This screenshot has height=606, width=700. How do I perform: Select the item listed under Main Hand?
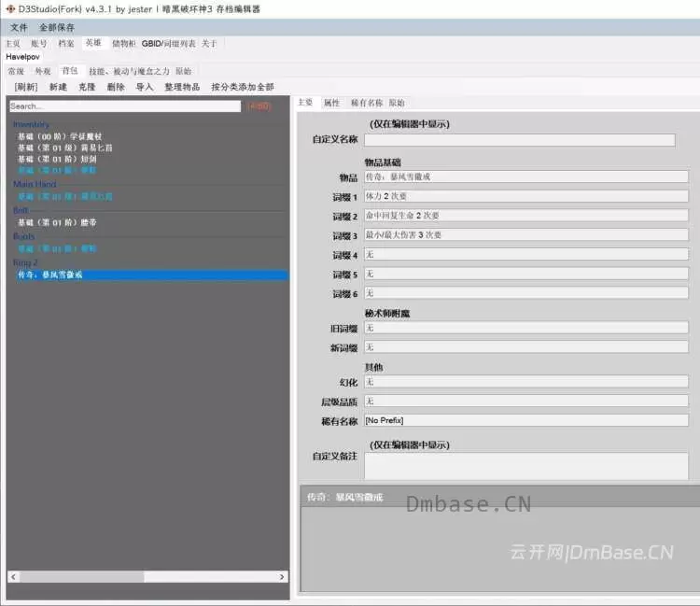point(64,196)
